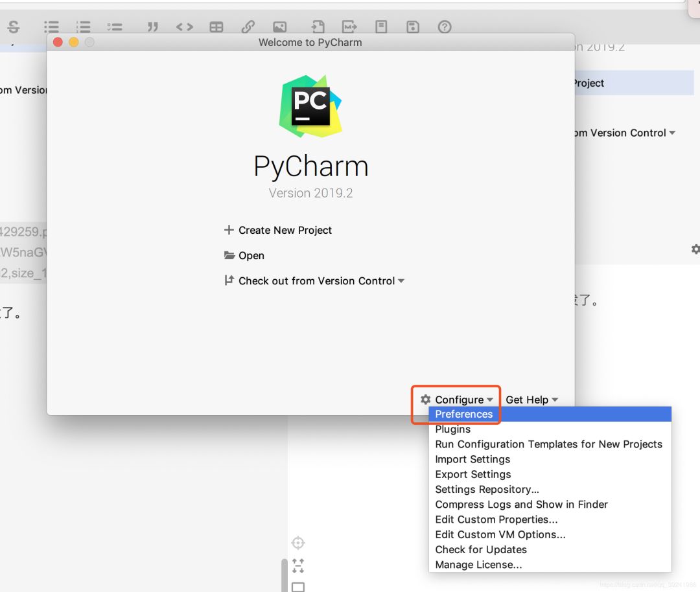Open help via the question mark icon
This screenshot has width=700, height=592.
point(445,27)
